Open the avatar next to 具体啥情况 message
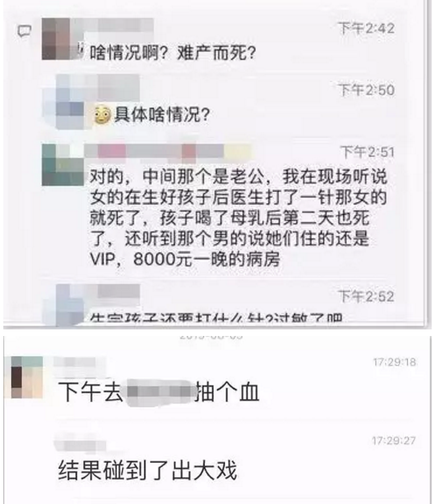Screen dimensions: 433x504 pos(70,101)
